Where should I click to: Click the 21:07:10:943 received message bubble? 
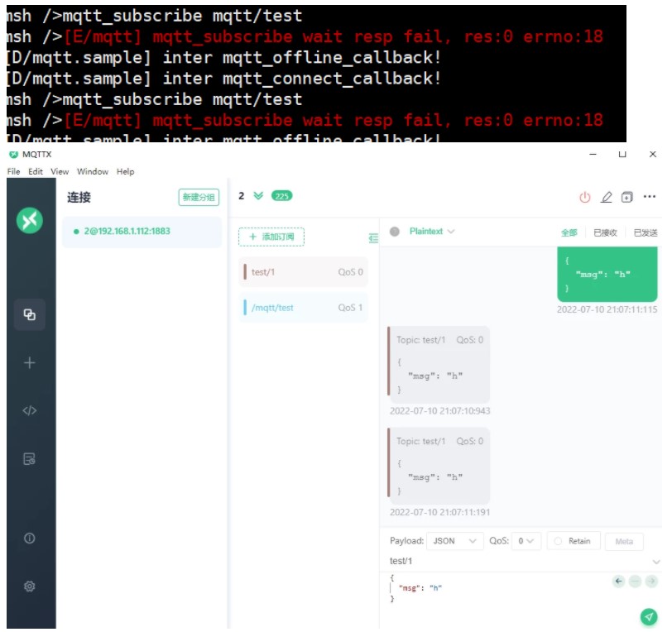(439, 365)
